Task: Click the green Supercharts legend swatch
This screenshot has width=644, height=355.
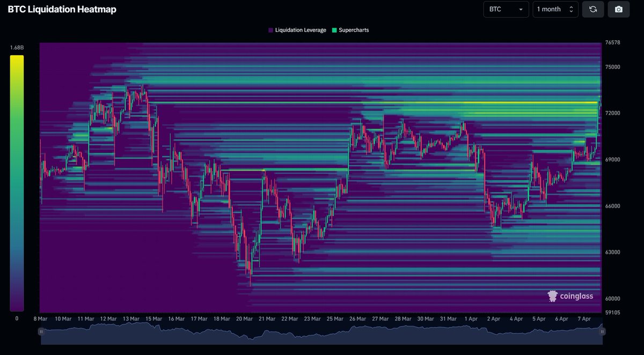Action: point(334,30)
